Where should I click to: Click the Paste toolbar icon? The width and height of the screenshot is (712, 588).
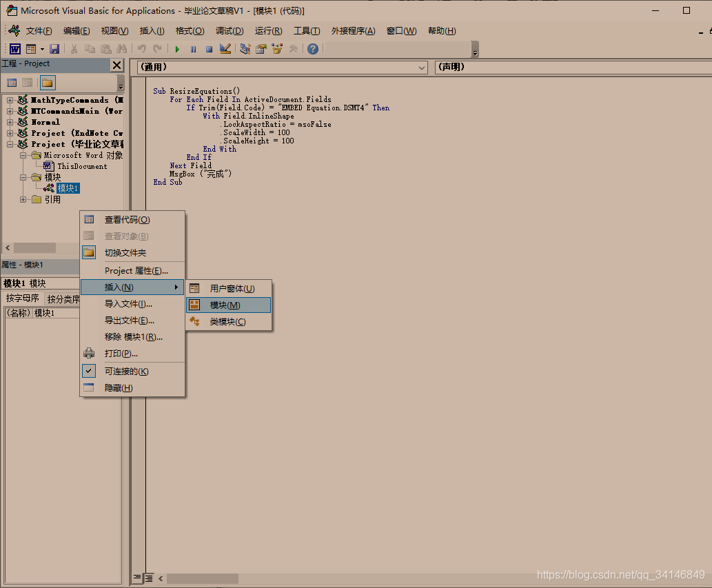[x=106, y=49]
